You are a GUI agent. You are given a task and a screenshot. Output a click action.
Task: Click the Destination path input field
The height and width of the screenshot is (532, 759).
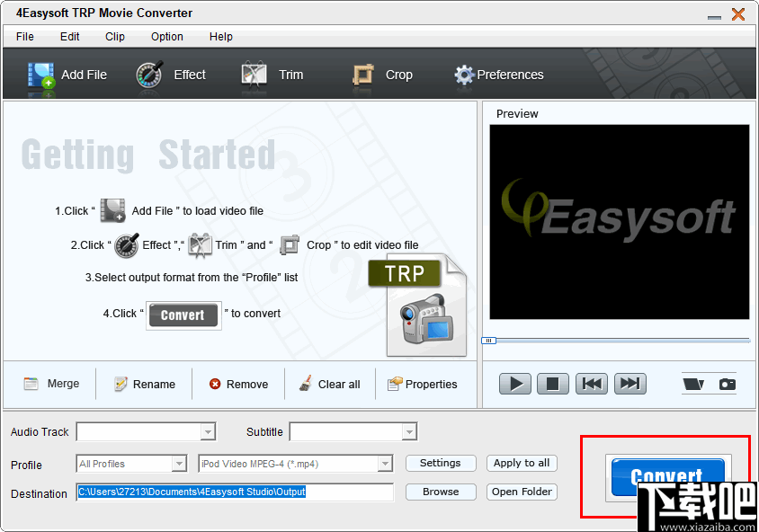tap(234, 492)
